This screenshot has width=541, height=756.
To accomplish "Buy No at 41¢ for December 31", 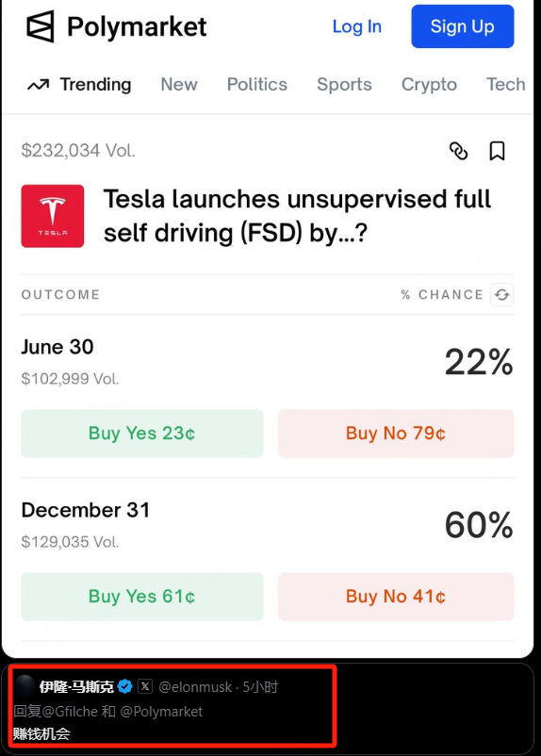I will (x=396, y=597).
